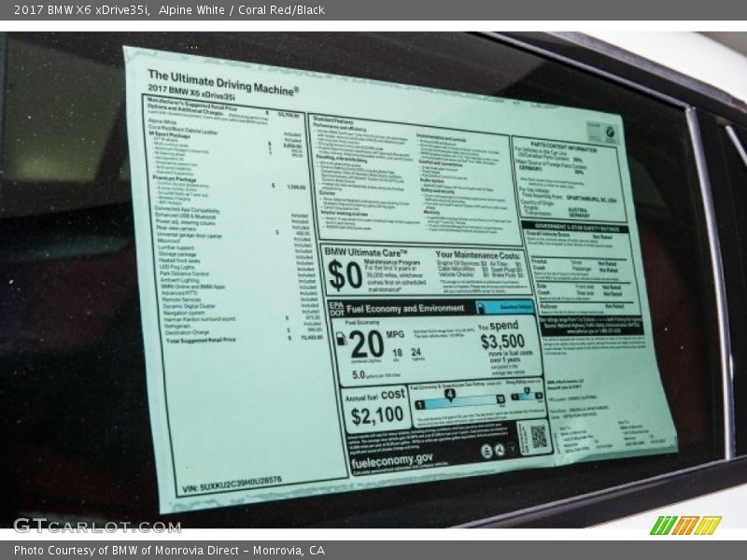Click the 'Government 5-Star Safety Ratings' banner
Image resolution: width=747 pixels, height=560 pixels.
pos(577,228)
